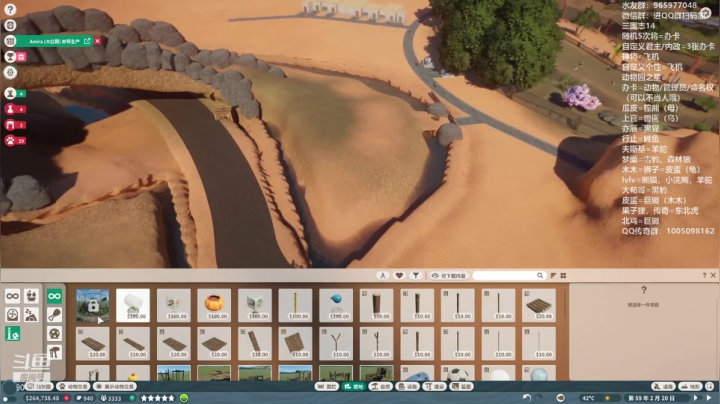Open the barriers build tab
The width and height of the screenshot is (720, 404).
326,387
